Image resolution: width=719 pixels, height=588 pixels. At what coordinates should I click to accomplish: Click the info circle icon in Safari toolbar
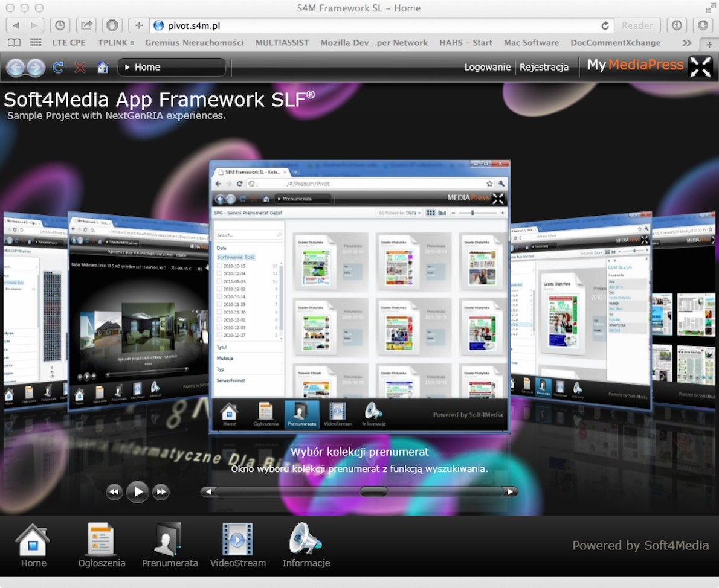point(676,25)
